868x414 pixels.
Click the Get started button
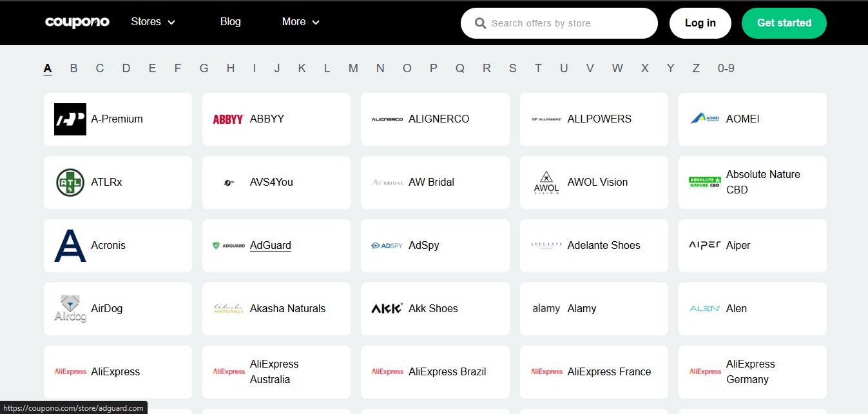(x=784, y=23)
